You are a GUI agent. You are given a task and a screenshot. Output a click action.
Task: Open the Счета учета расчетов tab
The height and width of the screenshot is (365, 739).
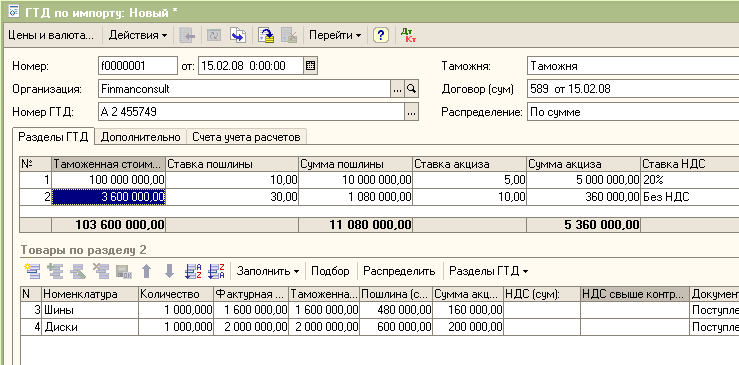(x=246, y=137)
